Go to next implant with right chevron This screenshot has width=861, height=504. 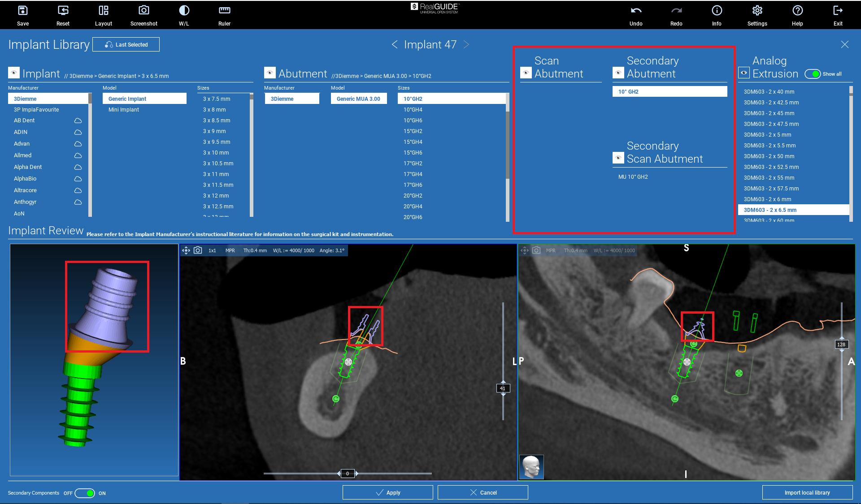click(x=466, y=44)
